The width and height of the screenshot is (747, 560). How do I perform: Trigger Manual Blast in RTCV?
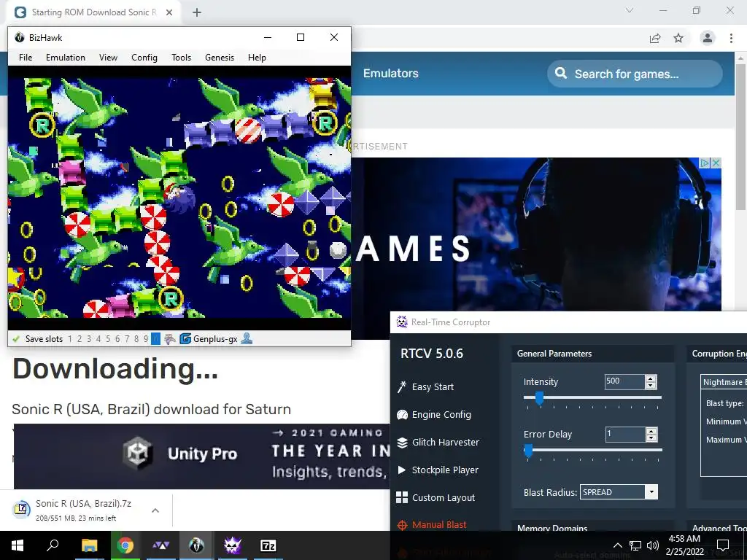(x=432, y=525)
